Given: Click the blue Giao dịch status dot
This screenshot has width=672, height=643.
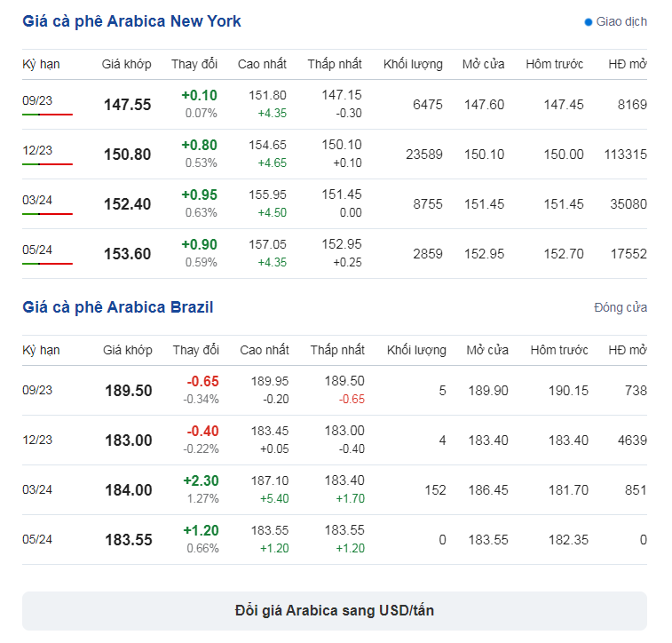Looking at the screenshot, I should pyautogui.click(x=588, y=22).
